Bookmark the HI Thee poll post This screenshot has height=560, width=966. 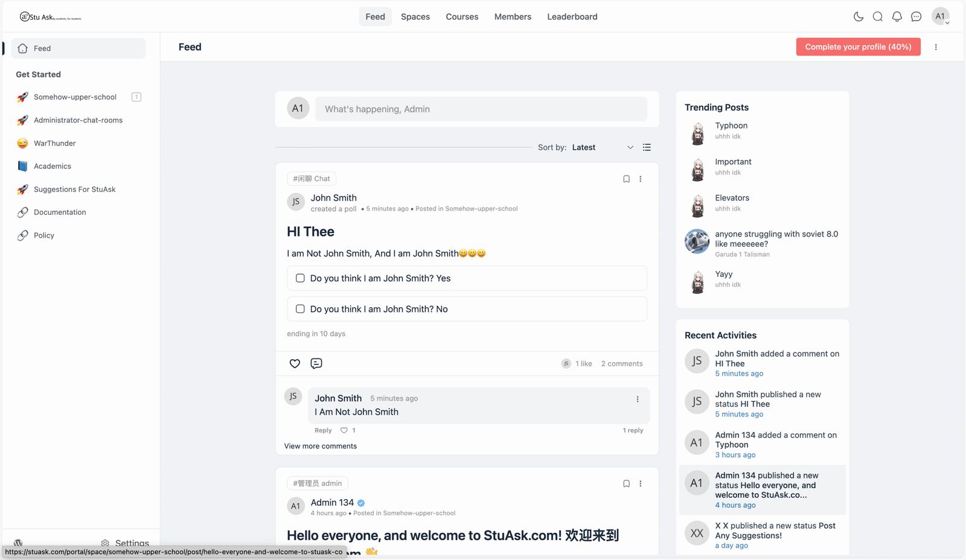[x=626, y=179]
